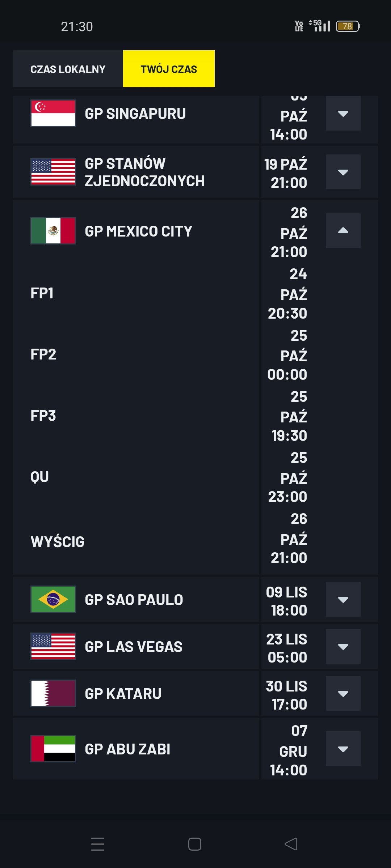This screenshot has width=391, height=868.
Task: Click the GP Sao Paulo race name
Action: coord(134,600)
